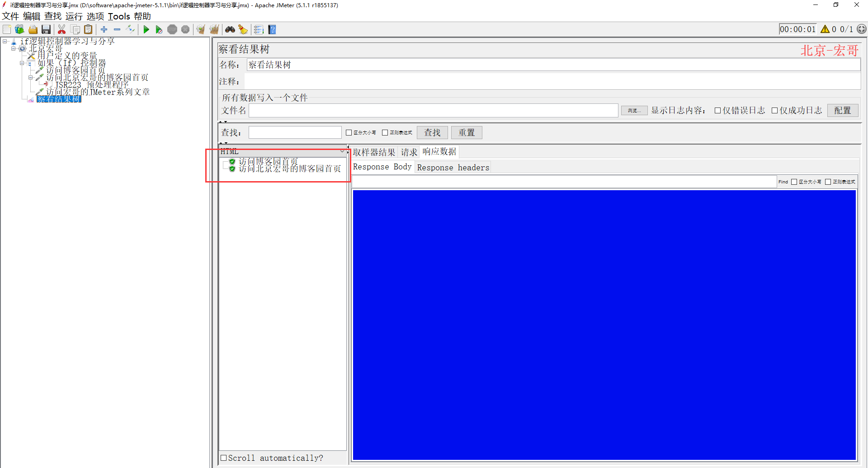Clear all results with double broom icon
Screen dimensions: 868x468
pyautogui.click(x=214, y=29)
